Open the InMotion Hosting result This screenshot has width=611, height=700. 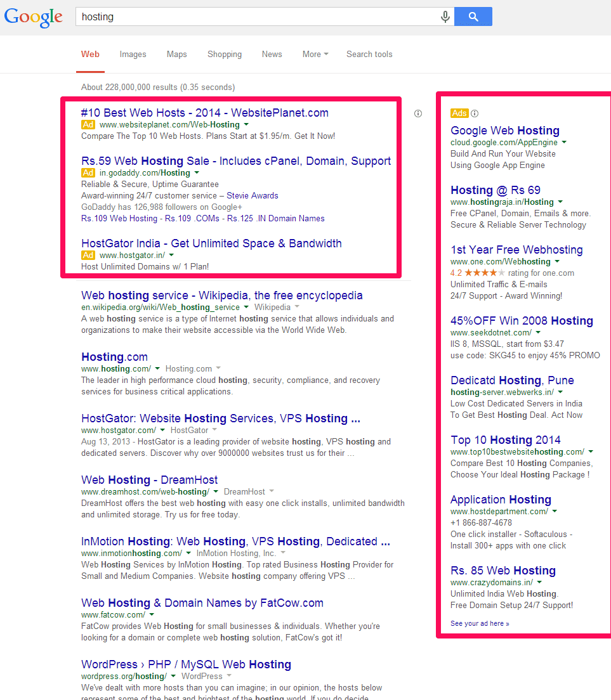[236, 541]
